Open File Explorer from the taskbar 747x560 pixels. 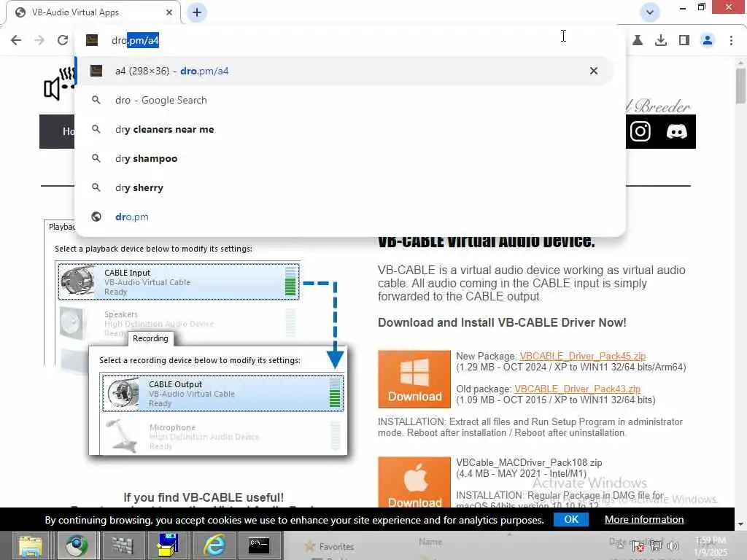(x=31, y=545)
